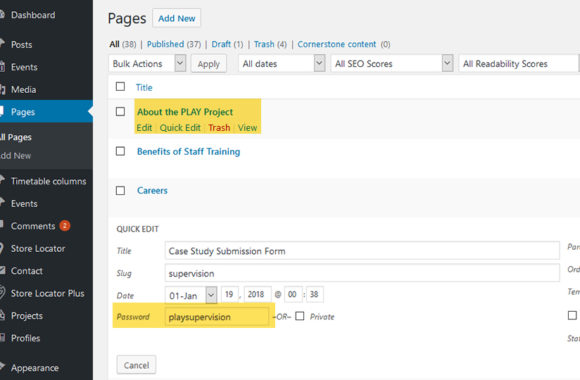
Task: Toggle the Private checkbox
Action: point(300,316)
